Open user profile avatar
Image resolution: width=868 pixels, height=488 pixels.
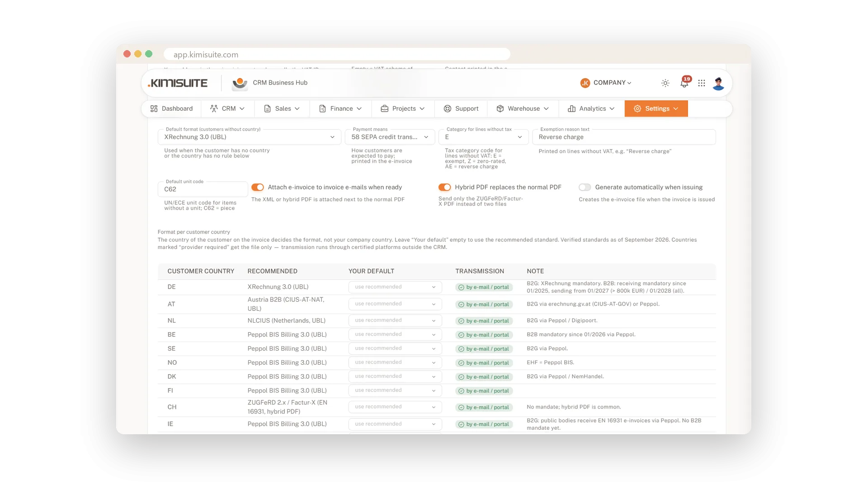coord(718,83)
